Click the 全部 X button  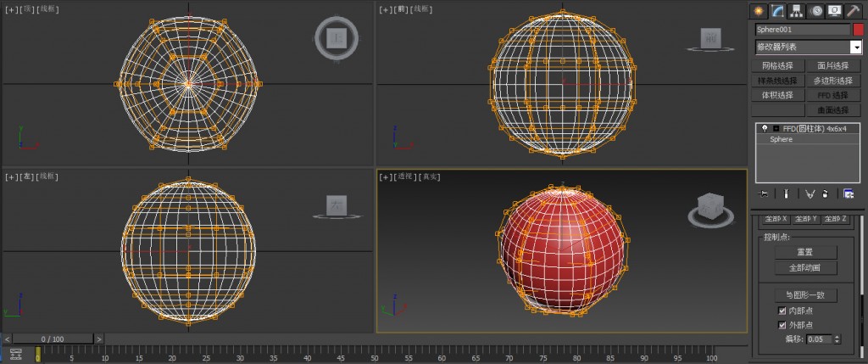(776, 218)
